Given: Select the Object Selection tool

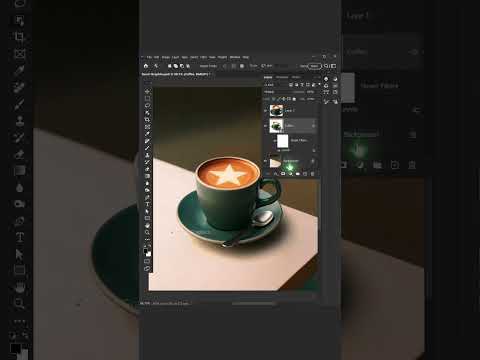Looking at the screenshot, I should pyautogui.click(x=147, y=113).
